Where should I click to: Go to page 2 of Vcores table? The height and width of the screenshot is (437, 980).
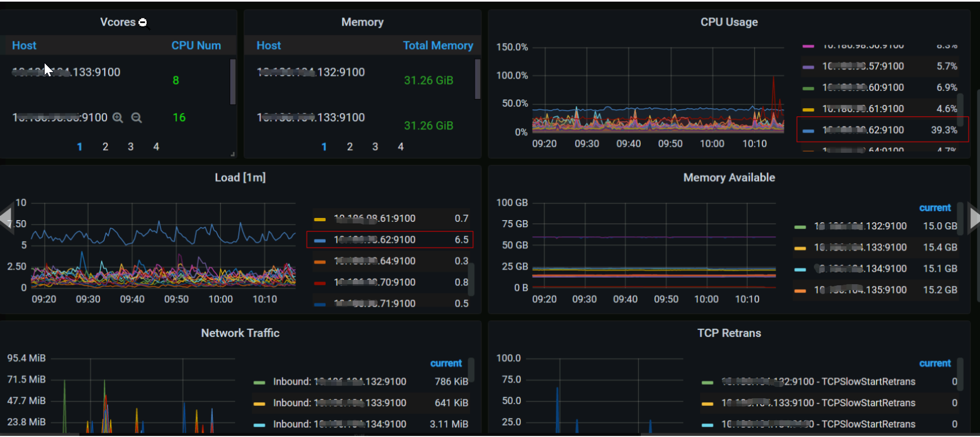(x=105, y=147)
